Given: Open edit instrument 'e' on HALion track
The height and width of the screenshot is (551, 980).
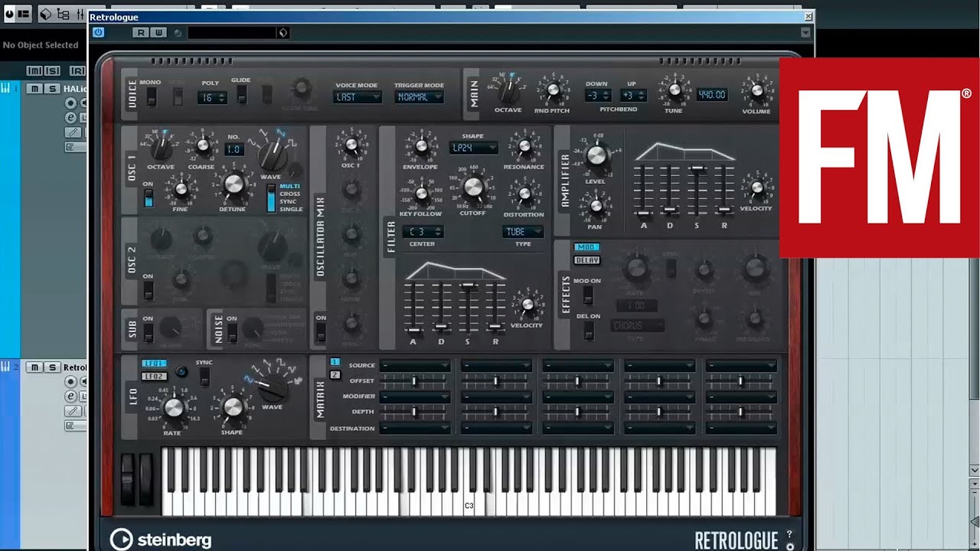Looking at the screenshot, I should (71, 118).
